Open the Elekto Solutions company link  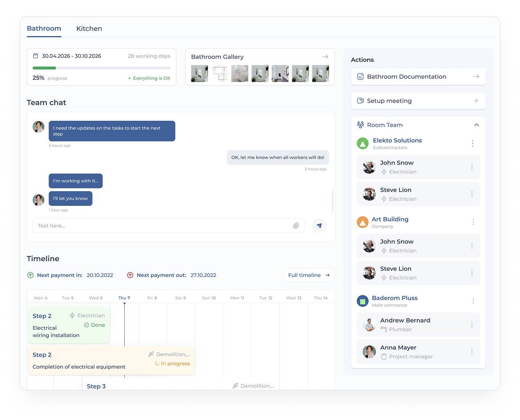pyautogui.click(x=397, y=140)
